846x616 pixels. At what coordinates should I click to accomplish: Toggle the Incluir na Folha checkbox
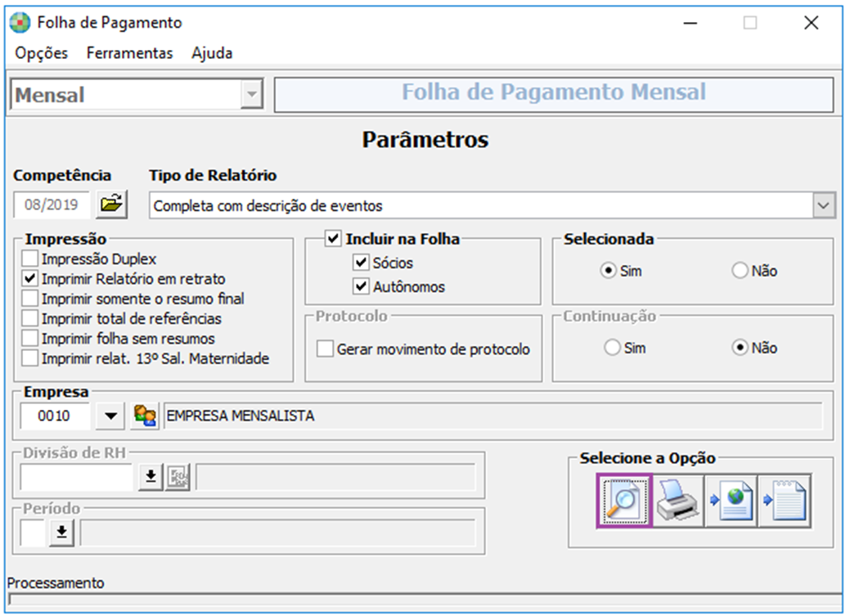333,240
